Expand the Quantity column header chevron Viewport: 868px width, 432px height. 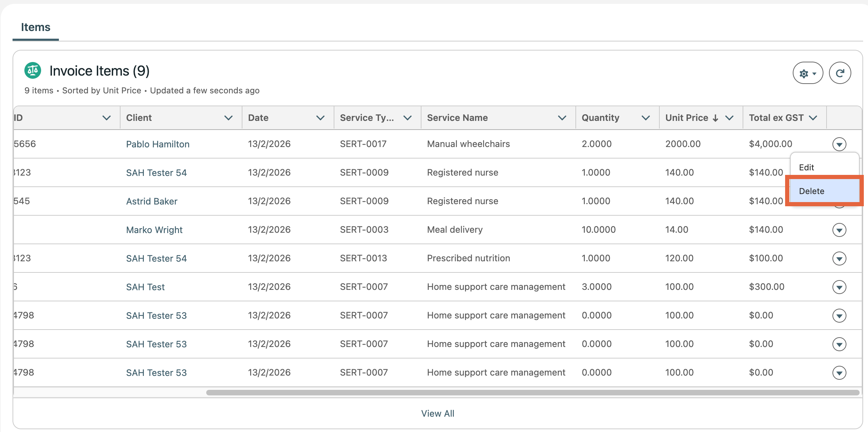pyautogui.click(x=645, y=118)
